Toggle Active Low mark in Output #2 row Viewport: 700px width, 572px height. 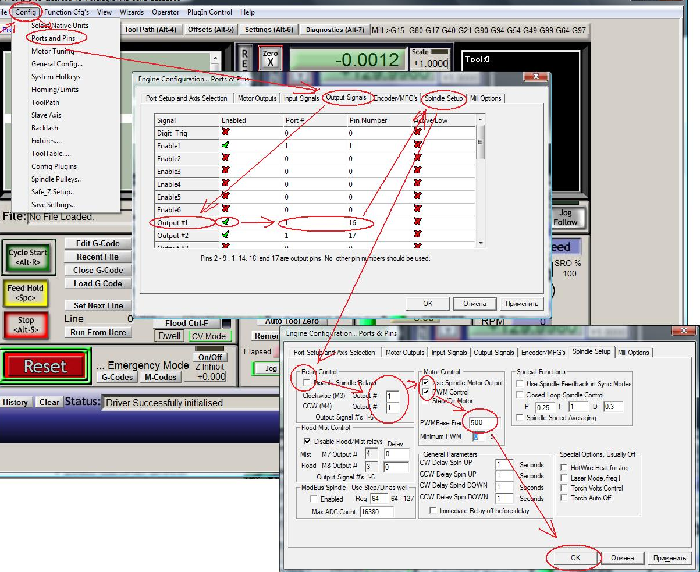coord(417,234)
